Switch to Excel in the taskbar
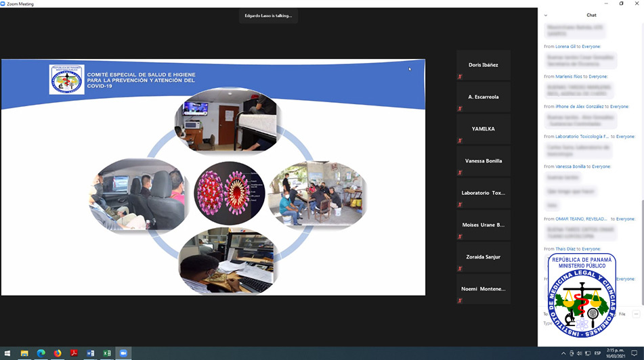This screenshot has width=644, height=360. click(x=107, y=353)
